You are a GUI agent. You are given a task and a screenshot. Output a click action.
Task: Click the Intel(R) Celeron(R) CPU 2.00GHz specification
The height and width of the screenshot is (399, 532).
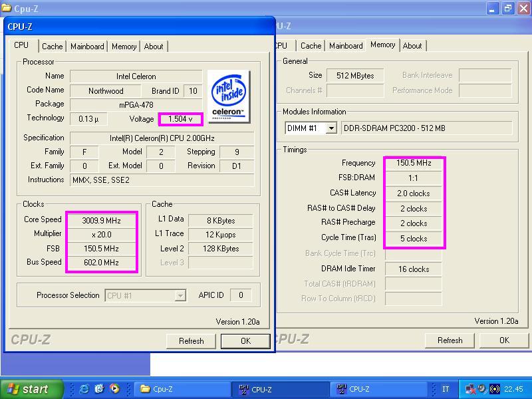[x=162, y=138]
